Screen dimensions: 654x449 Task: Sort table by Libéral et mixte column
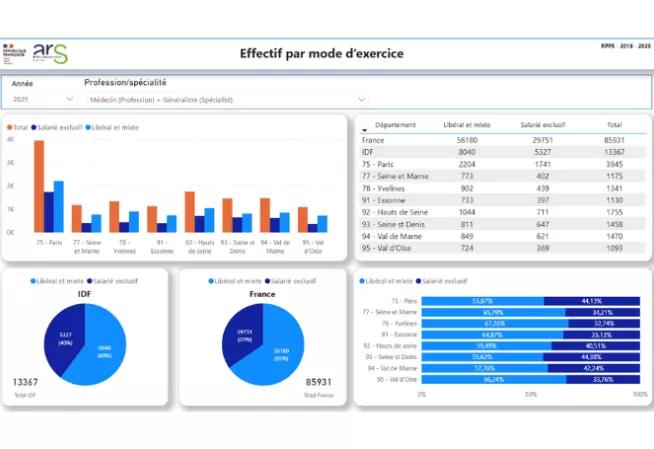(x=467, y=125)
